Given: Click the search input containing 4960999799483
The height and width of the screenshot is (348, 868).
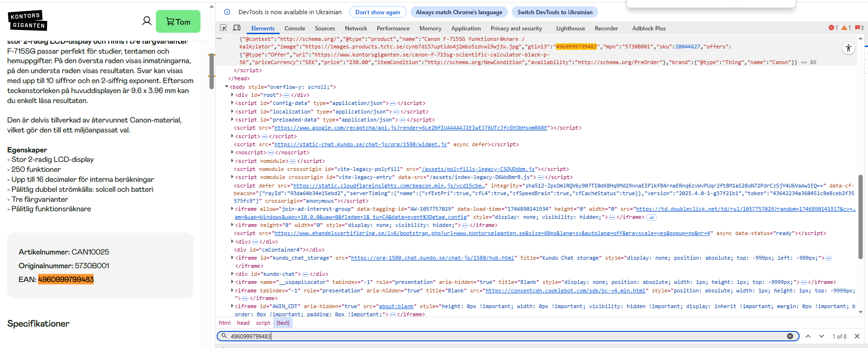Looking at the screenshot, I should [x=507, y=336].
